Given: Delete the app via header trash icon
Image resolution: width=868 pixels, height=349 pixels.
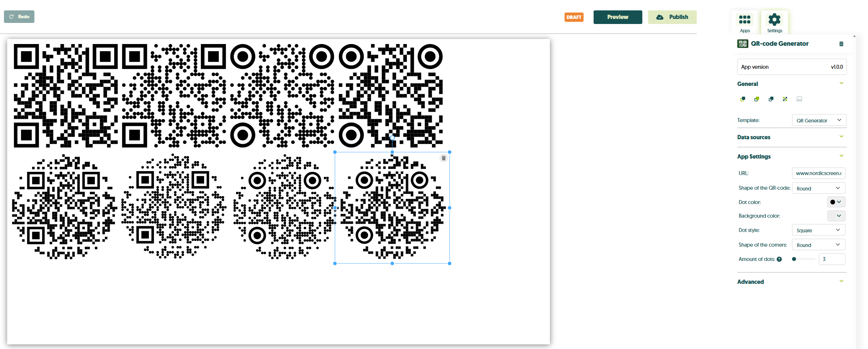Looking at the screenshot, I should point(841,44).
